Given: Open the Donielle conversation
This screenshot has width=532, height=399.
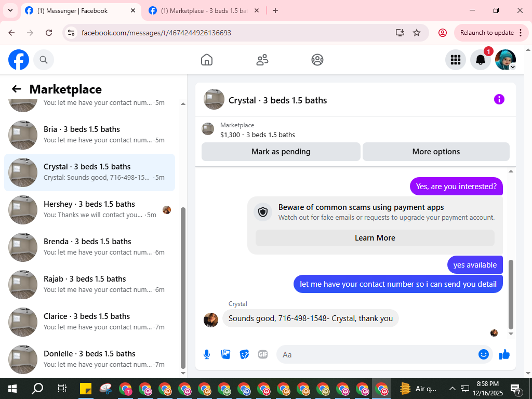Looking at the screenshot, I should [89, 359].
